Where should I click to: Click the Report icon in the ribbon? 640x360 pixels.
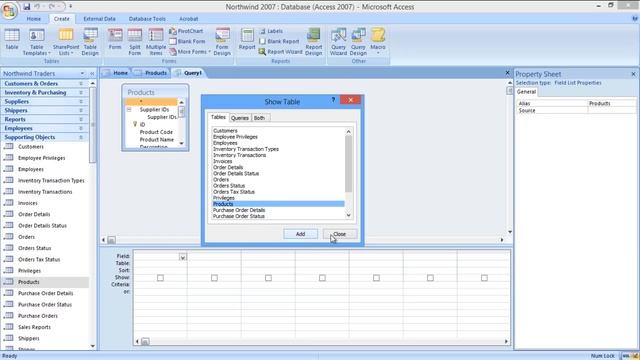247,40
